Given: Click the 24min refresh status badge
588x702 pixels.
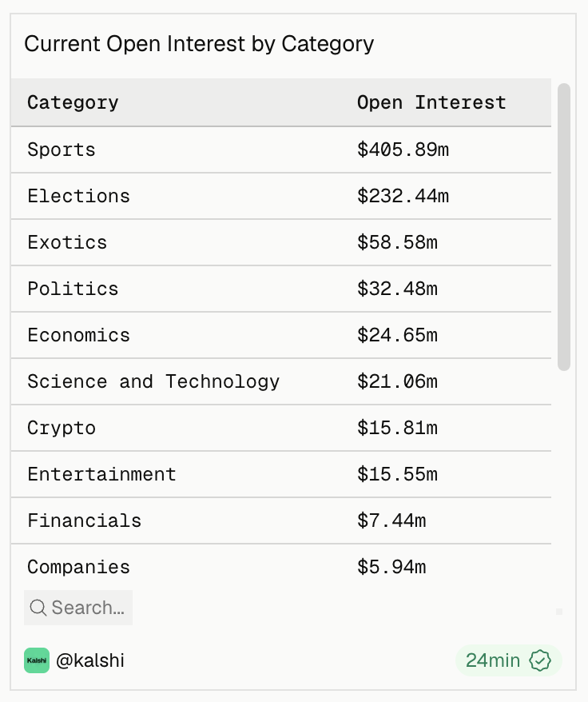Looking at the screenshot, I should 508,660.
